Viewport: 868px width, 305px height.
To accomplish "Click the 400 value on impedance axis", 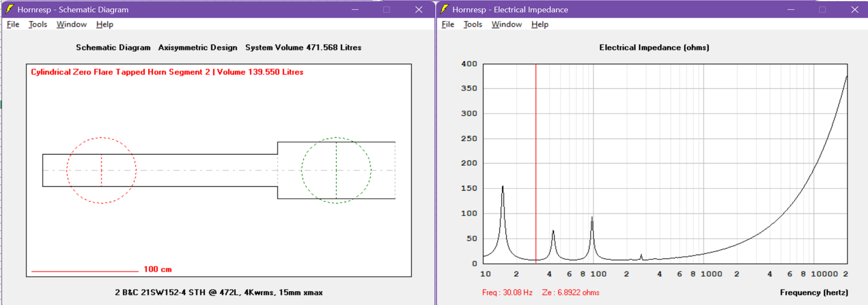I will (x=470, y=63).
